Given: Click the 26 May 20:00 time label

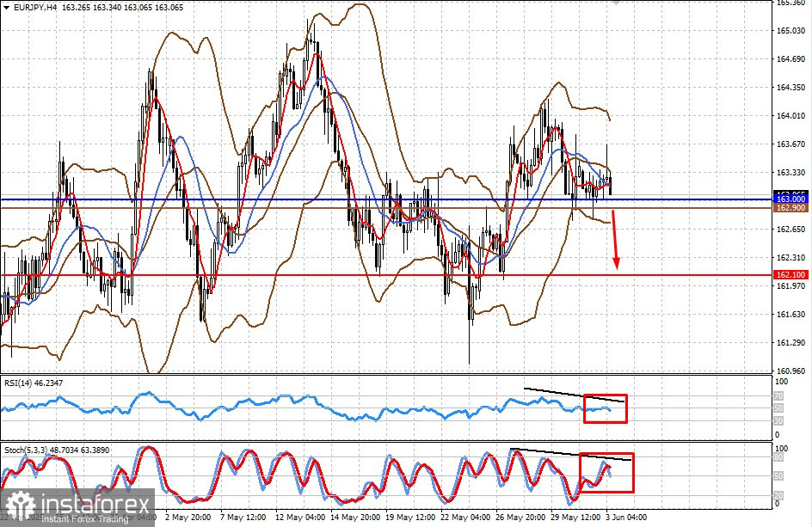Looking at the screenshot, I should click(x=520, y=518).
